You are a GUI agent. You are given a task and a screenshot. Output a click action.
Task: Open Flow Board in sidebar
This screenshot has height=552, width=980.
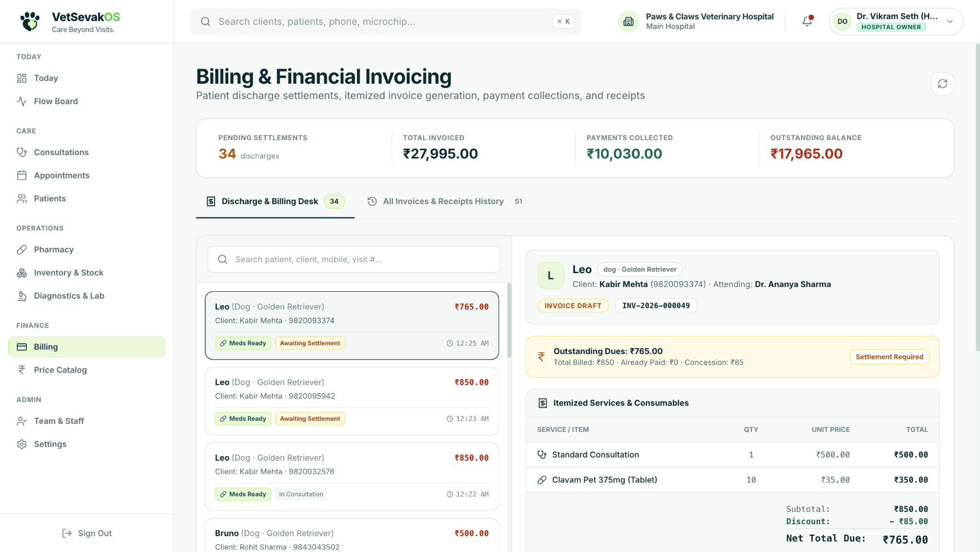point(87,101)
